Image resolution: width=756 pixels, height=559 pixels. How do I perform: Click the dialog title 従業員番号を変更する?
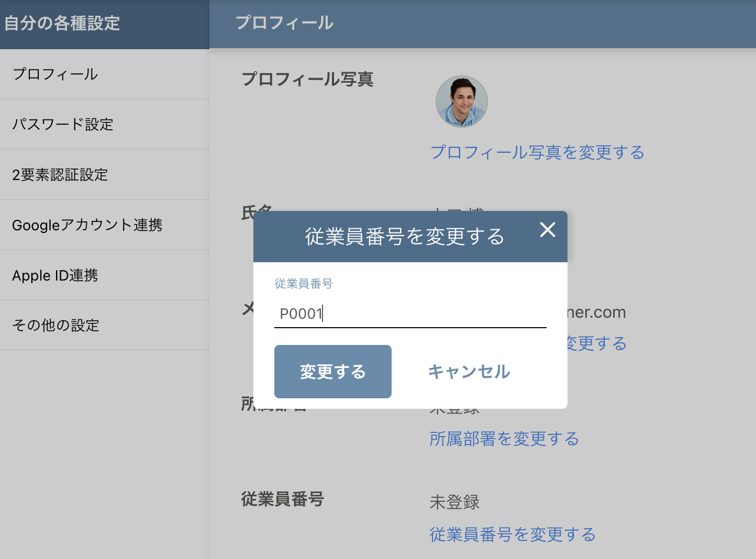pos(404,236)
